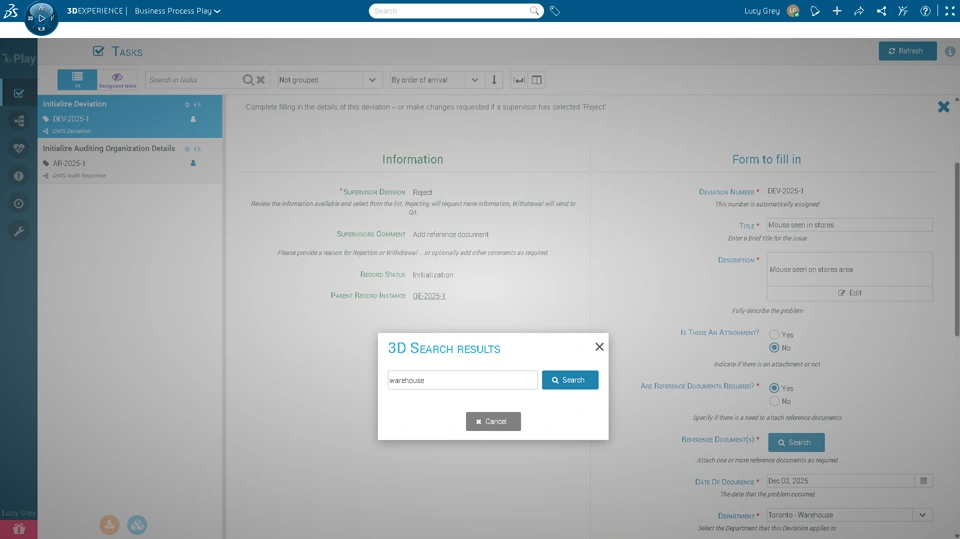Viewport: 960px width, 539px height.
Task: Click Edit under the Description field
Action: 850,293
